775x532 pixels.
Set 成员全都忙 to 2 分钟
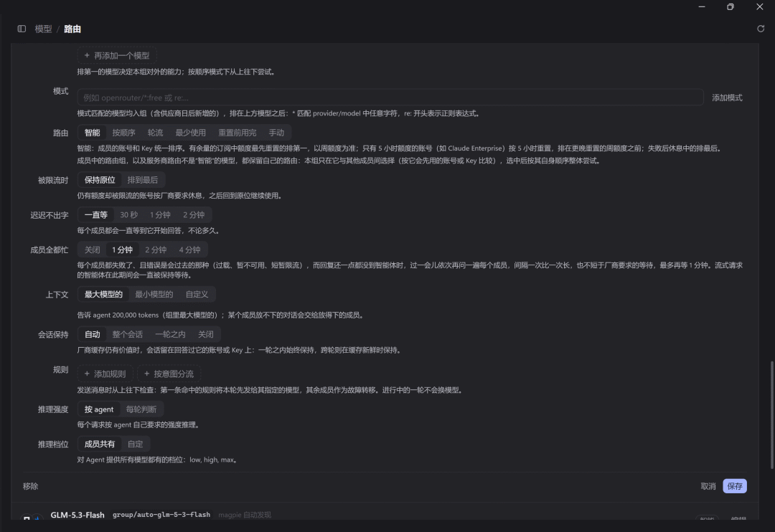click(156, 250)
